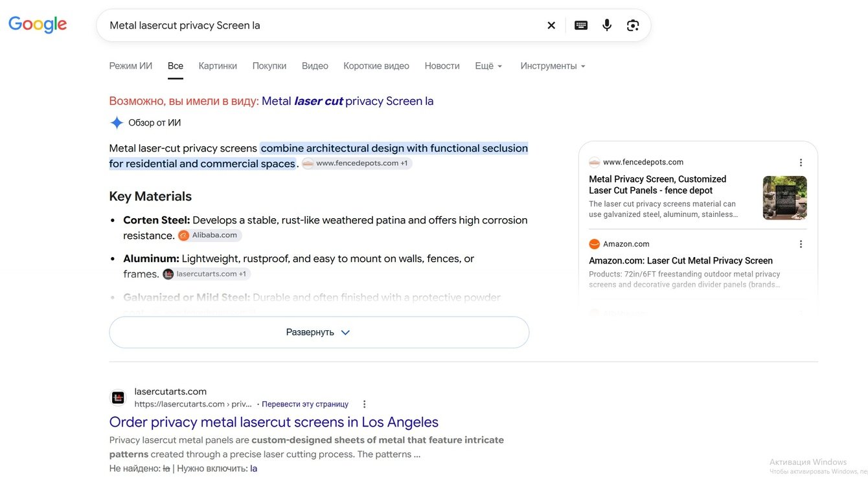The width and height of the screenshot is (868, 492).
Task: Click the 'la' must-include link
Action: click(x=254, y=469)
